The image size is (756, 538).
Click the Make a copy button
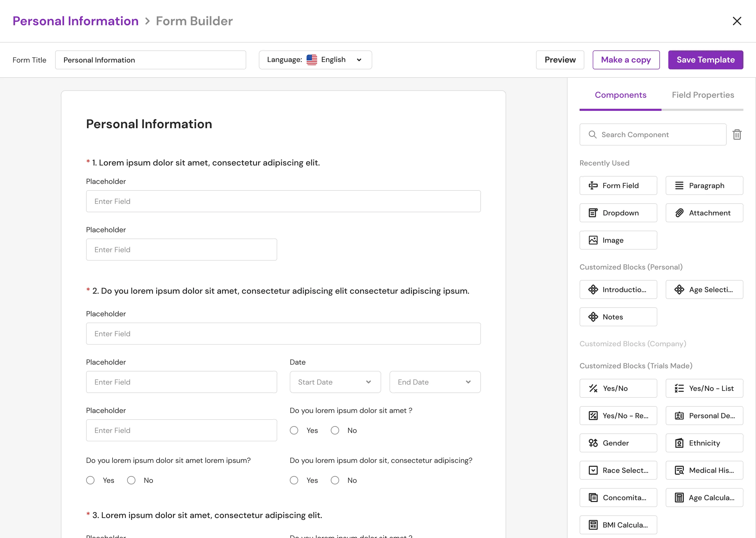point(626,60)
